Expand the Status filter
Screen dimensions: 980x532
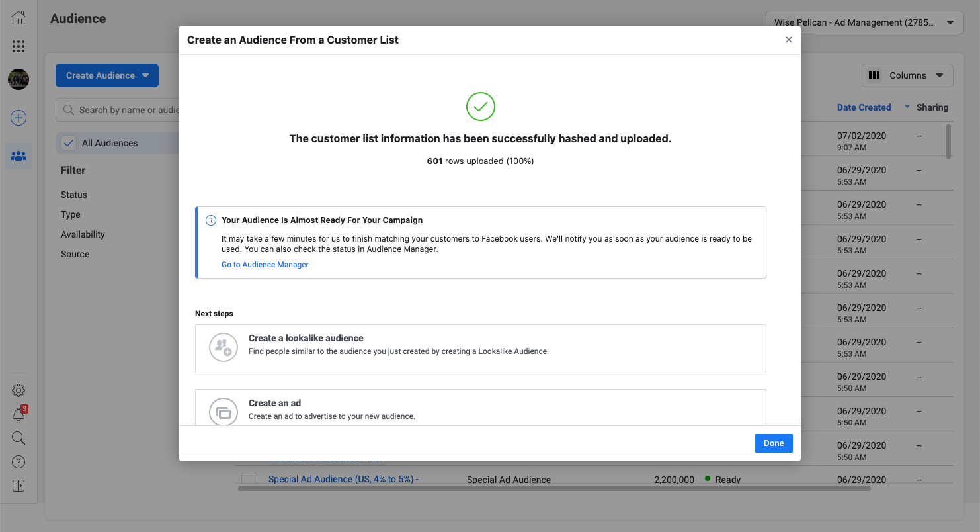tap(74, 195)
